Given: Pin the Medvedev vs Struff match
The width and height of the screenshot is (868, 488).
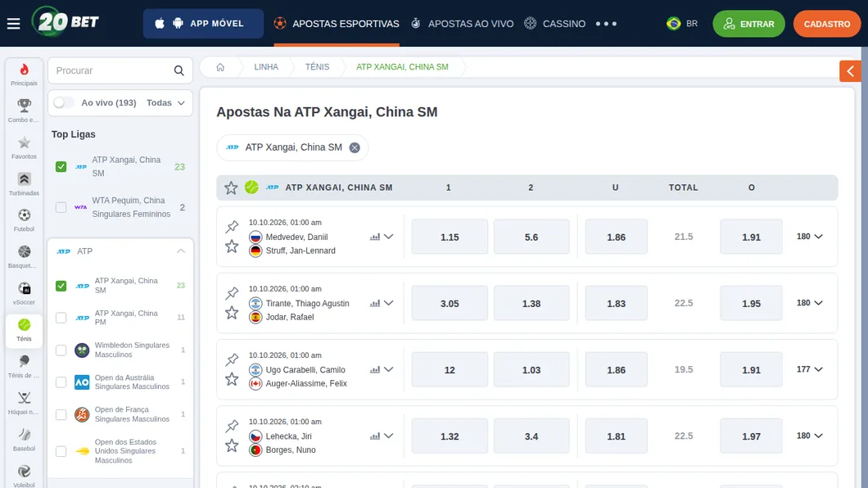Looking at the screenshot, I should pos(232,226).
